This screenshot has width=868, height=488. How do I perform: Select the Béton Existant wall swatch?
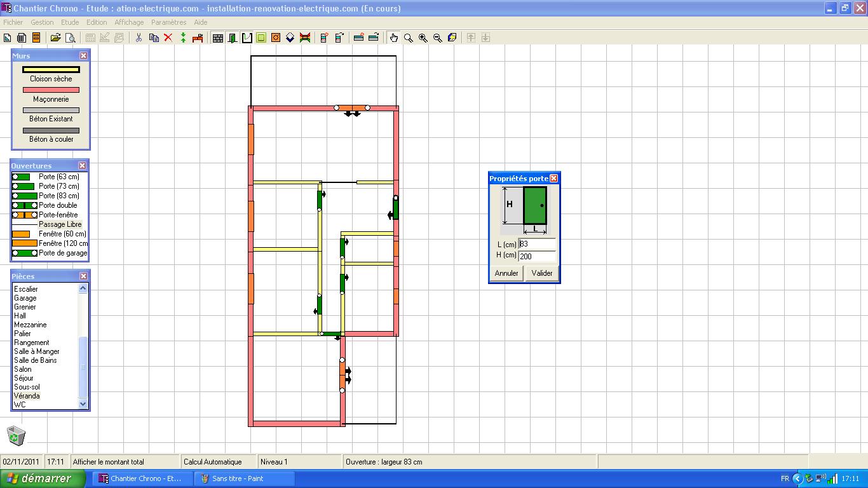coord(51,111)
